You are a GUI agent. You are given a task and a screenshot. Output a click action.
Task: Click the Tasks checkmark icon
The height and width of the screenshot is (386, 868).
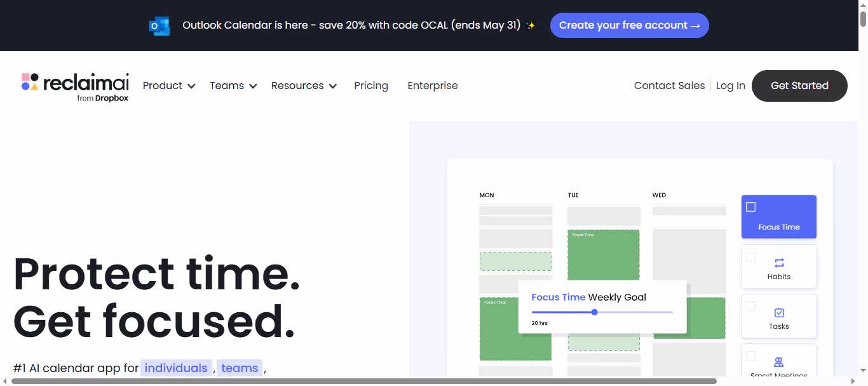[779, 312]
